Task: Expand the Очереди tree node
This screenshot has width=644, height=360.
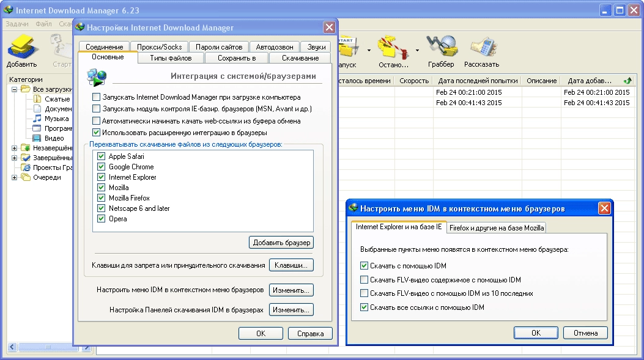Action: [15, 177]
